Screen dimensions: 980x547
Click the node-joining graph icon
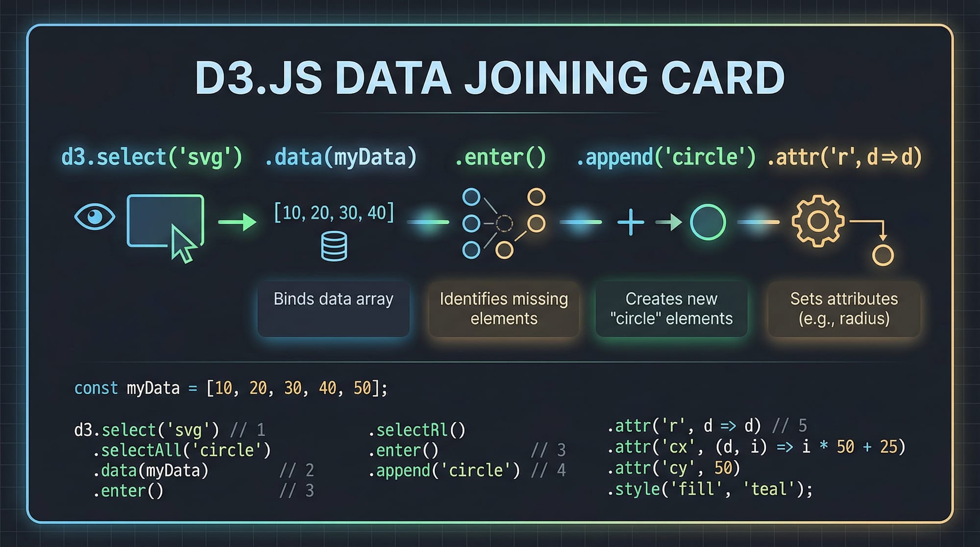pyautogui.click(x=503, y=223)
